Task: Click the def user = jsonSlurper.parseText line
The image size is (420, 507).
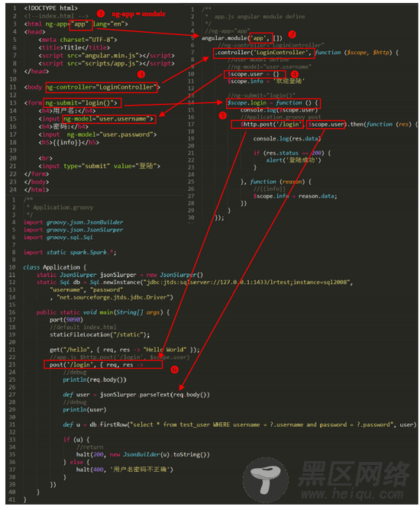Action: click(137, 395)
